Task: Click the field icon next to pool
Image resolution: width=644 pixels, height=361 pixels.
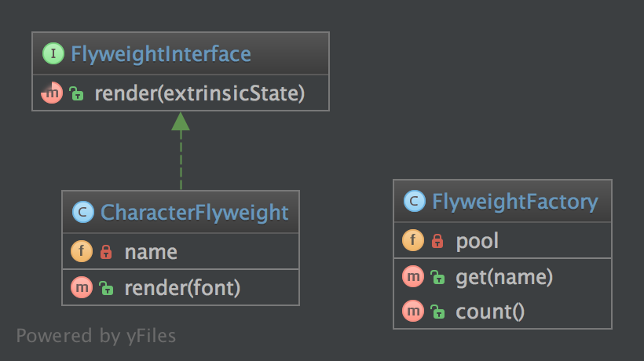Action: point(413,240)
